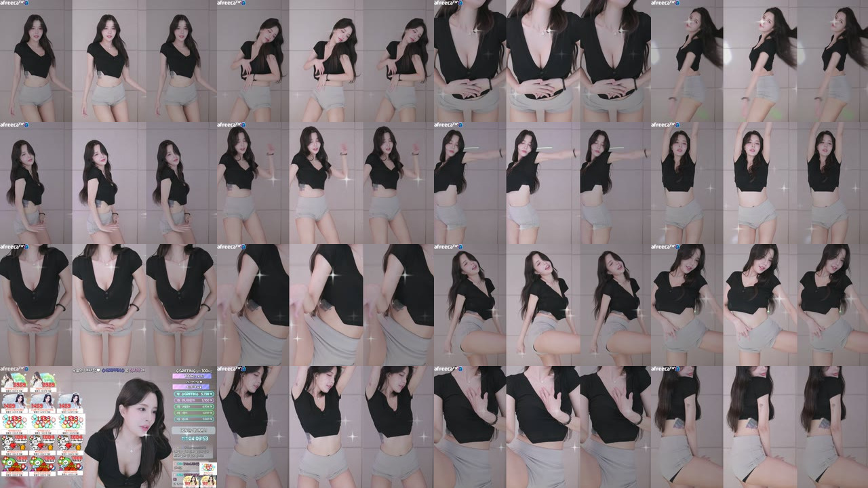Viewport: 868px width, 488px height.
Task: Open the first standing-pose frame at top-left
Action: (108, 61)
